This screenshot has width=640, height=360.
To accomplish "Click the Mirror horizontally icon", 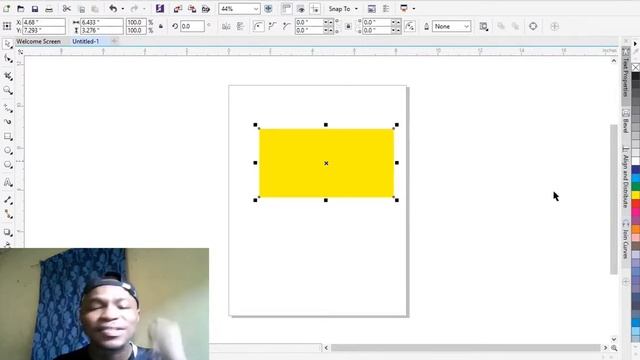I will tap(226, 27).
